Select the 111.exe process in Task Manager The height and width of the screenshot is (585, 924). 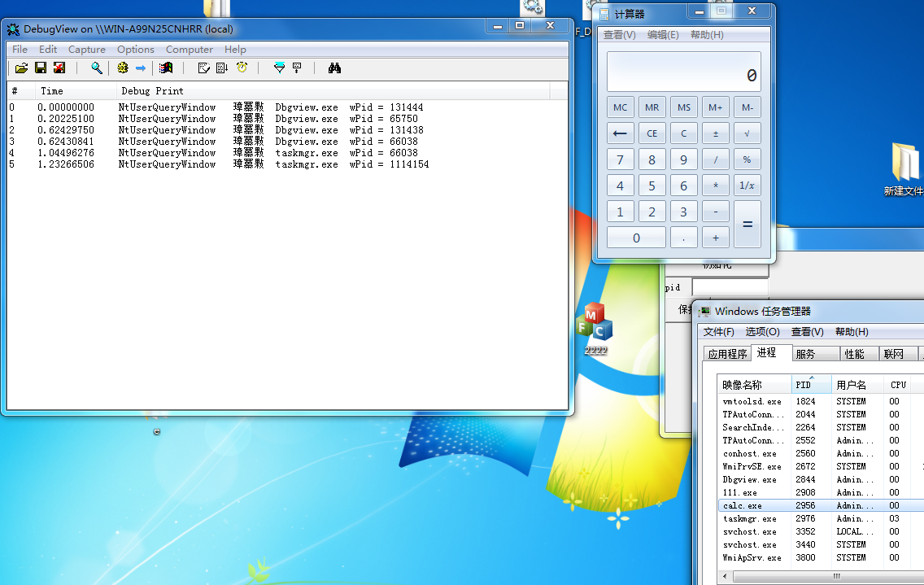(x=821, y=492)
